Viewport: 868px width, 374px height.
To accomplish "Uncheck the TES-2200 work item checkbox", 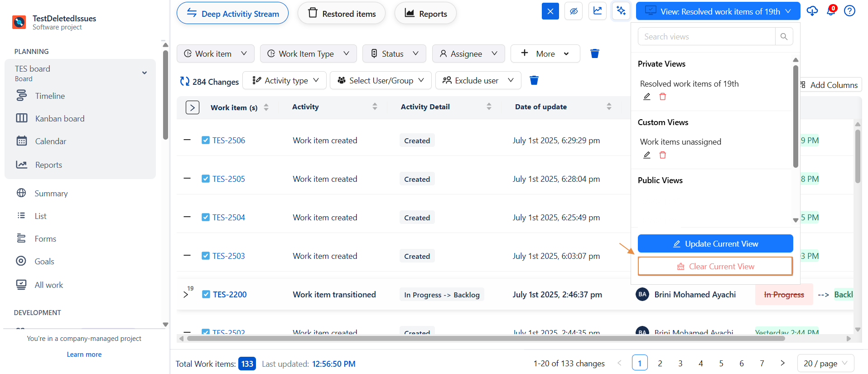I will (206, 295).
